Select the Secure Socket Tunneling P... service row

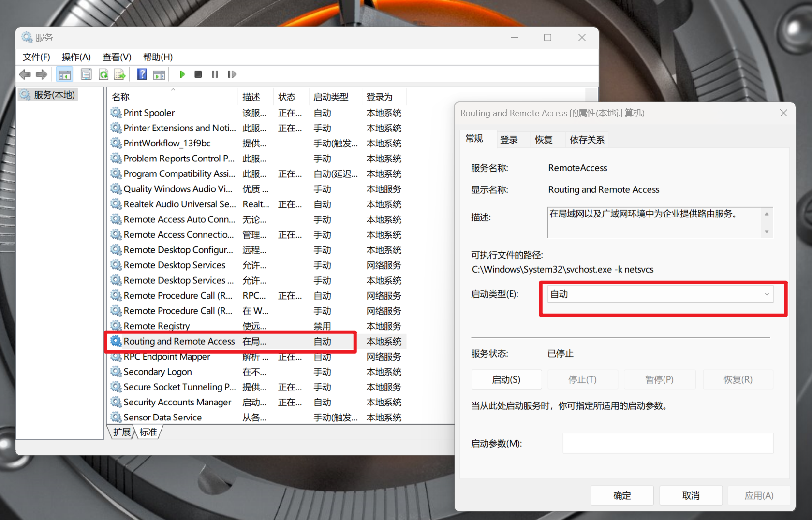pos(258,387)
